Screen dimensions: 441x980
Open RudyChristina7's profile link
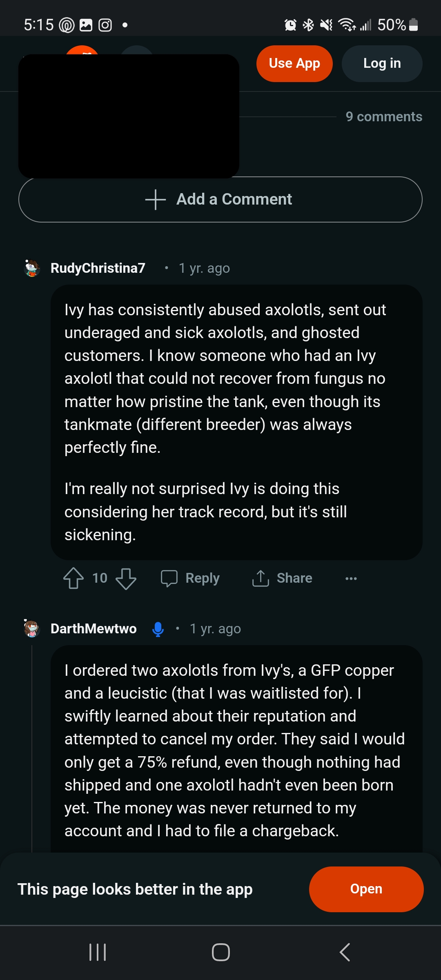coord(98,268)
